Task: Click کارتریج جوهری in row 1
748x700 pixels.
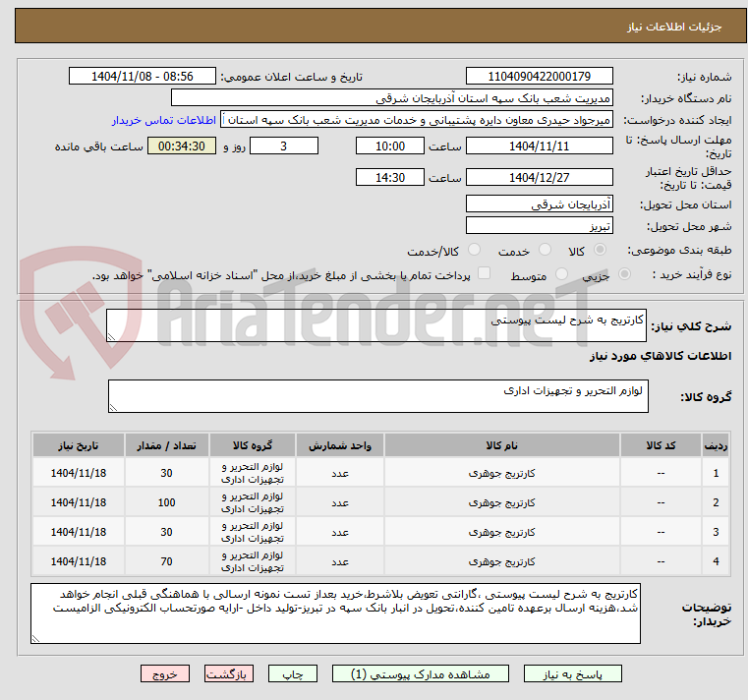Action: click(501, 473)
